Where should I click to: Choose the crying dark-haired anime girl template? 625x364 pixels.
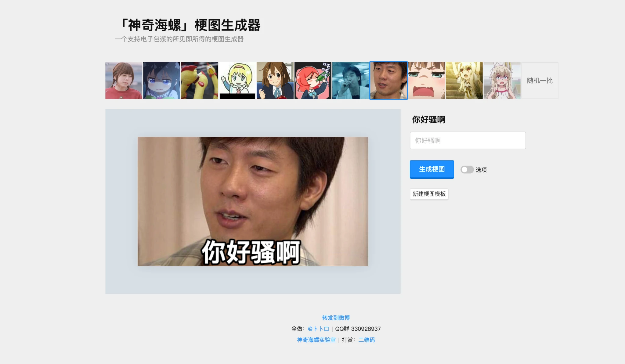(x=161, y=81)
